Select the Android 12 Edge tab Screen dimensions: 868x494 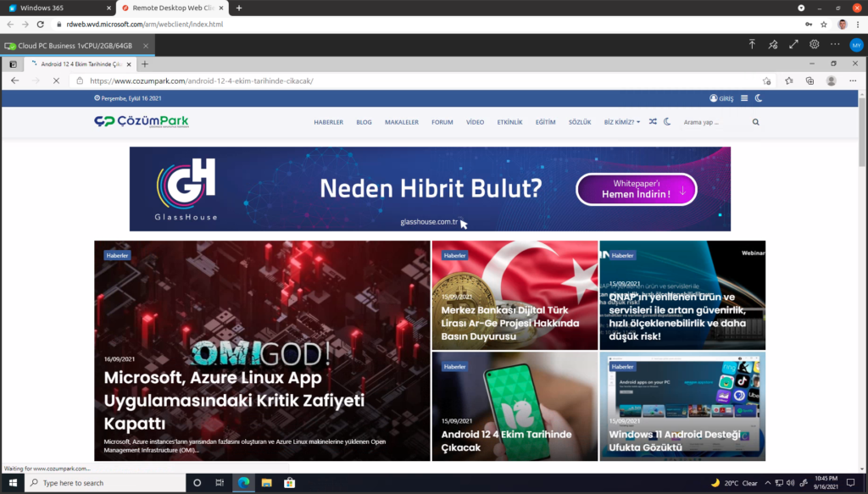click(81, 64)
